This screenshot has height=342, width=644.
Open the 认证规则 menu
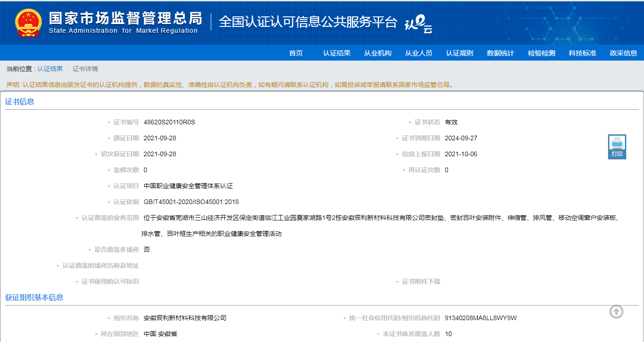[x=460, y=53]
